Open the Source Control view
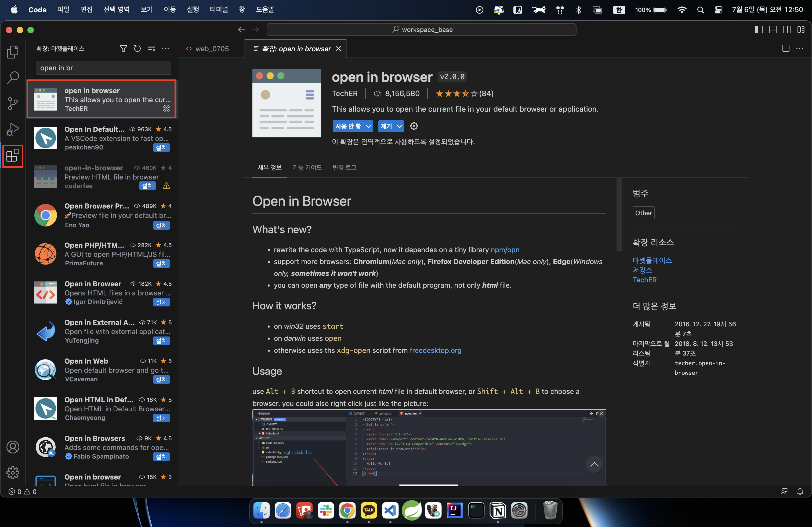The width and height of the screenshot is (812, 527). [x=13, y=103]
